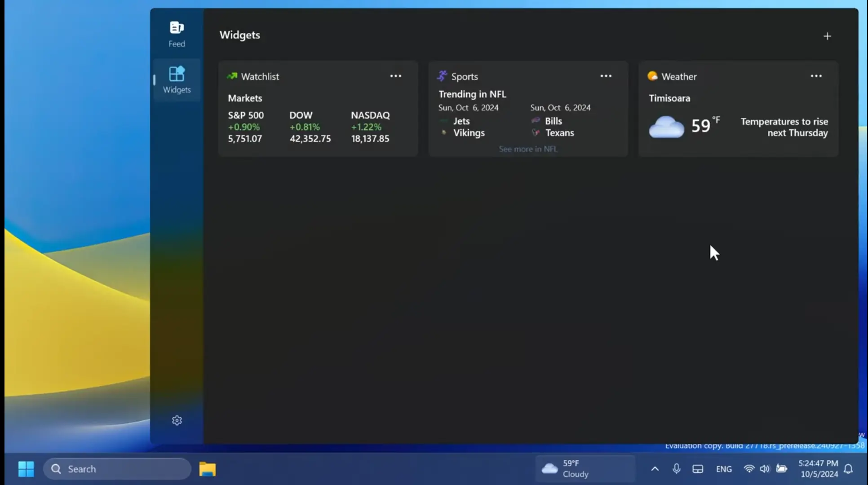
Task: Click the Weather sun-cloud icon
Action: [652, 76]
